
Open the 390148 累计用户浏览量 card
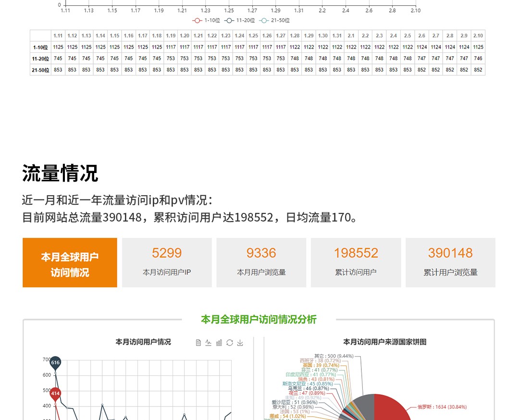click(450, 262)
